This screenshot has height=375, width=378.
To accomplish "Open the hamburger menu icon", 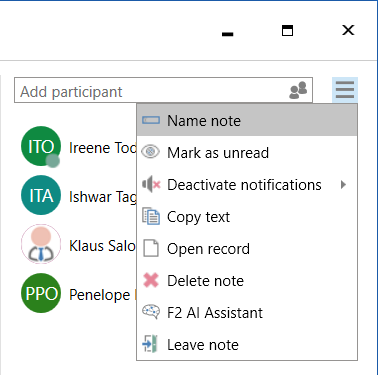I will (x=345, y=90).
